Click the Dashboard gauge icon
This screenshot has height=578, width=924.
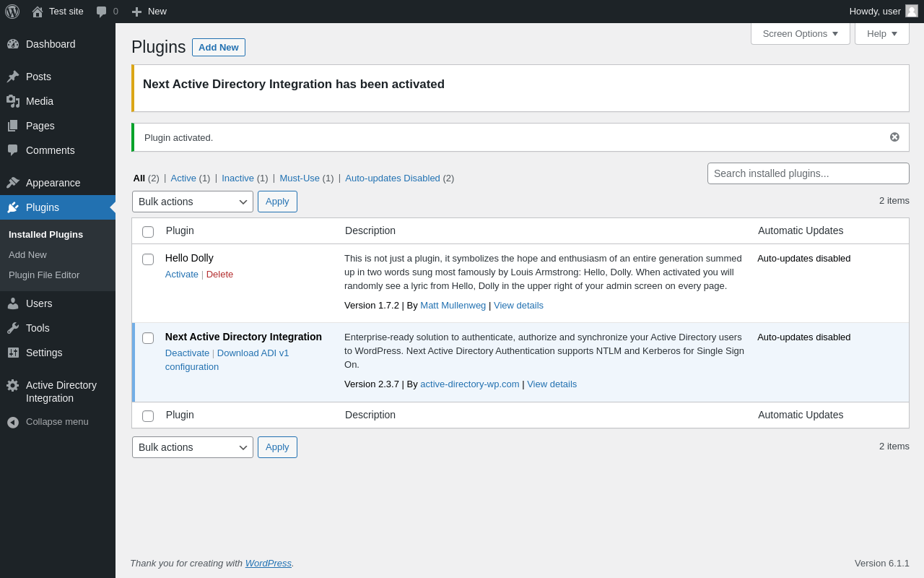[x=13, y=44]
